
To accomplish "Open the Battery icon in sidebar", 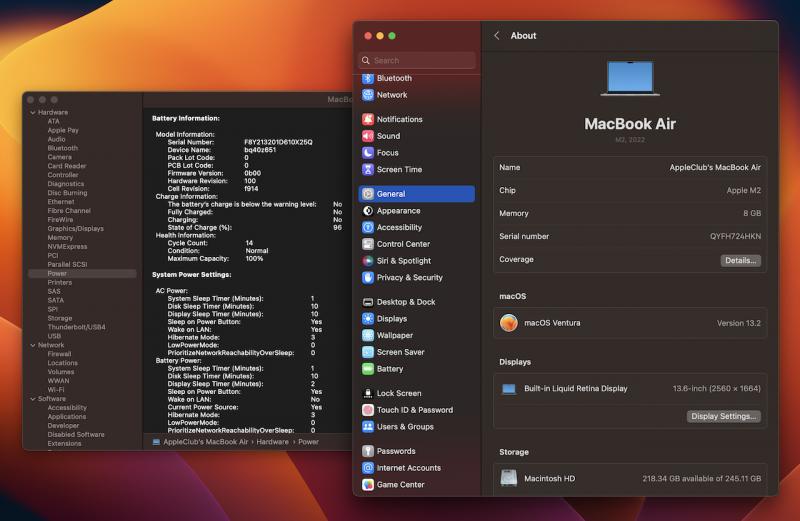I will click(368, 369).
